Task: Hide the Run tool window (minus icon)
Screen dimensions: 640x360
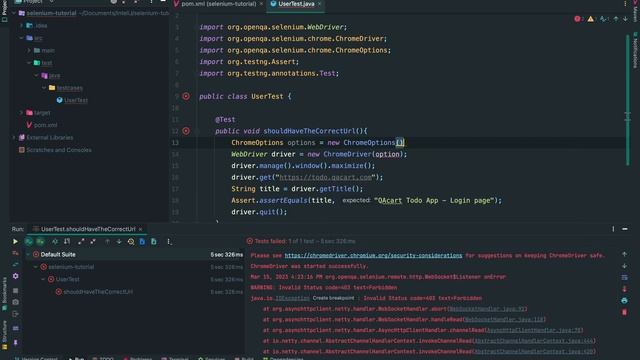Action: [625, 229]
